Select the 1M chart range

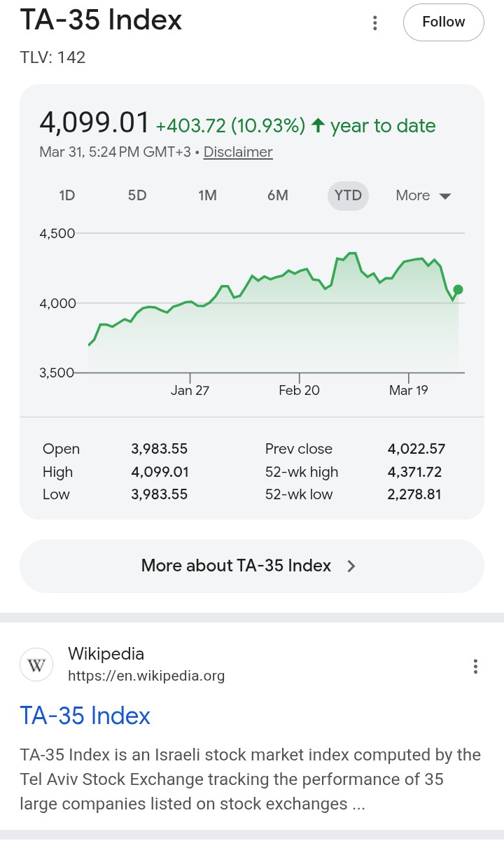pos(207,195)
